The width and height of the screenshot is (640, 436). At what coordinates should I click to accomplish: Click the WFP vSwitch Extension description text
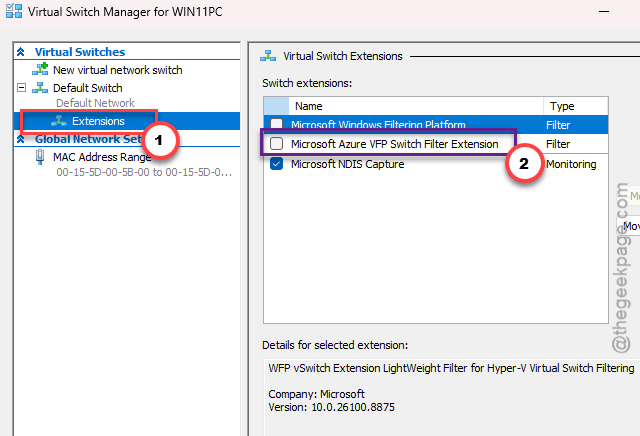point(451,368)
